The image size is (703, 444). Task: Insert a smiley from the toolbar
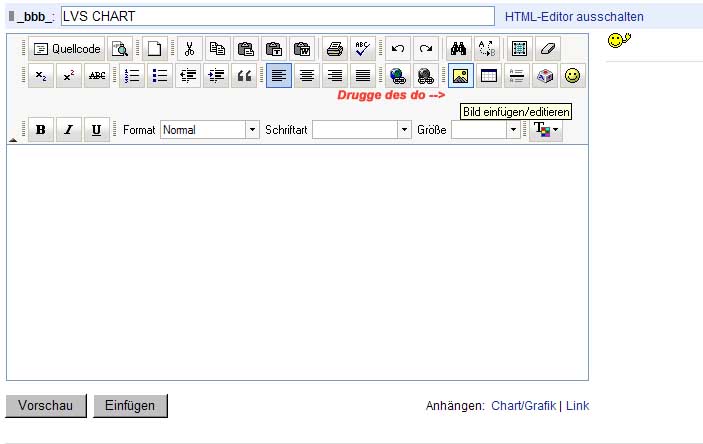click(x=573, y=76)
